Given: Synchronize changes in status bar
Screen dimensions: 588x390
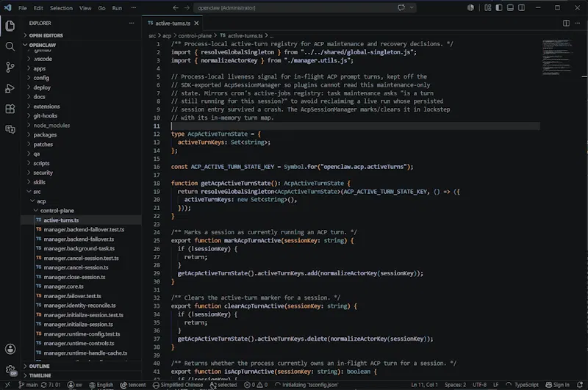Looking at the screenshot, I should point(50,385).
